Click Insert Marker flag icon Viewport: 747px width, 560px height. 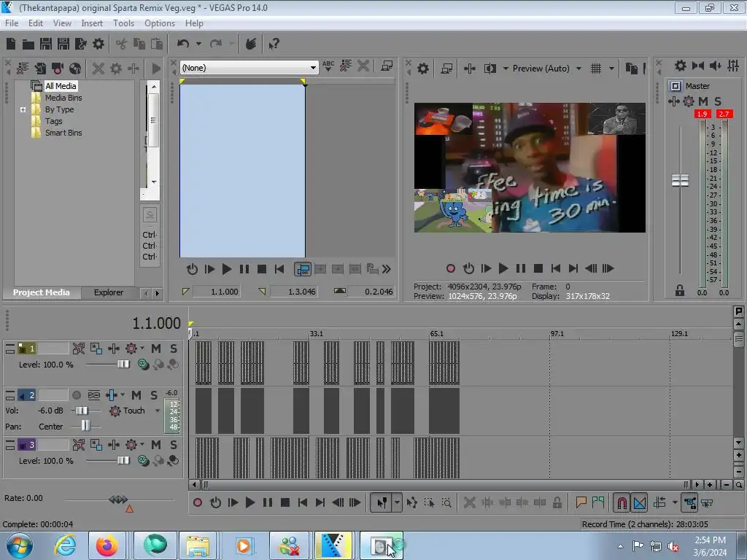pyautogui.click(x=581, y=502)
